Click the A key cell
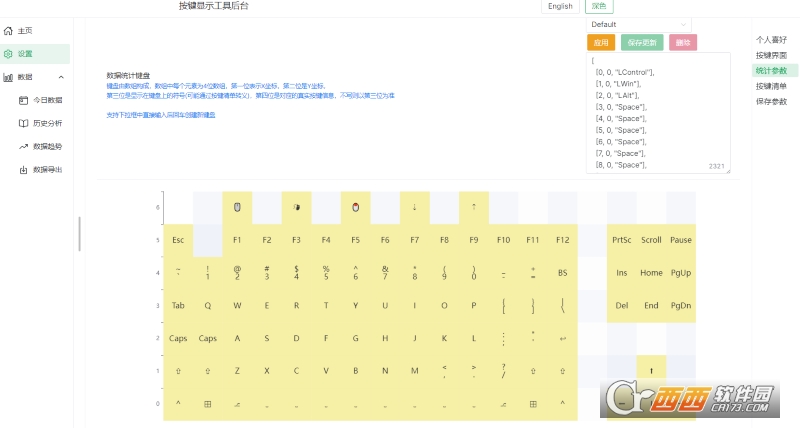The image size is (800, 428). pyautogui.click(x=237, y=338)
